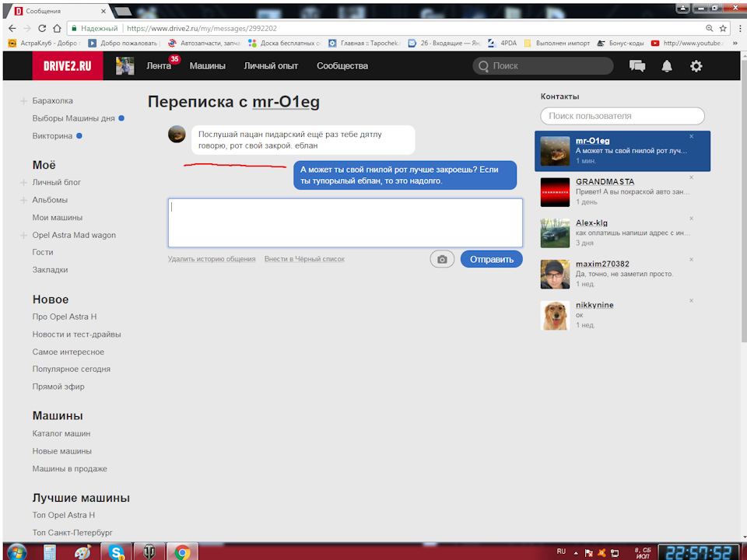Viewport: 747px width, 560px height.
Task: Click the DRIVE2.RU logo
Action: click(x=67, y=66)
